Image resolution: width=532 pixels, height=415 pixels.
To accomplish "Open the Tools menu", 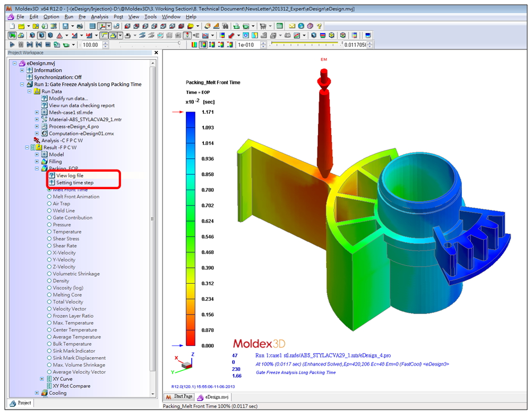I will (150, 16).
